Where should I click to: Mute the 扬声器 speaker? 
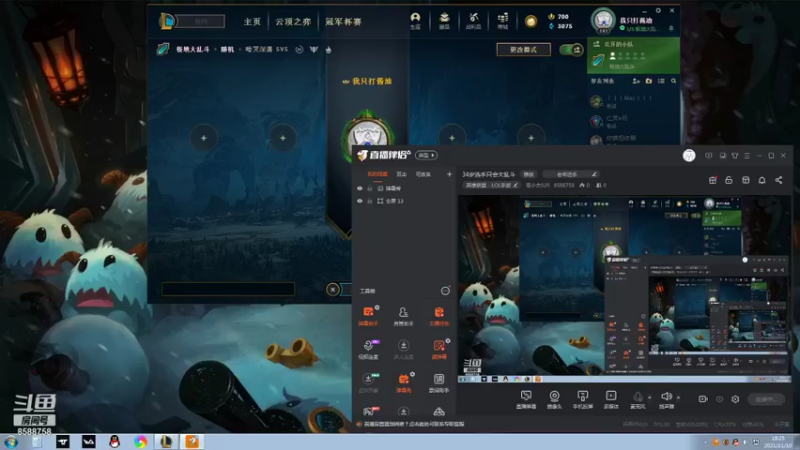[666, 399]
